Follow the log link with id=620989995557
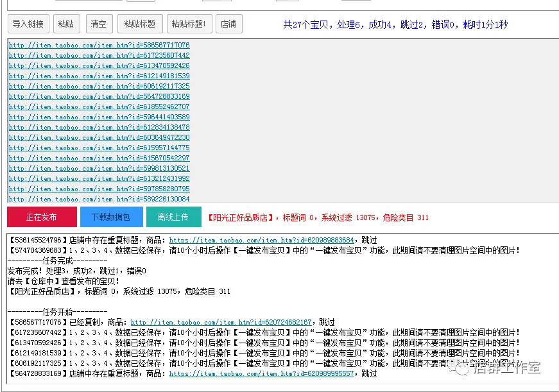 tap(262, 374)
